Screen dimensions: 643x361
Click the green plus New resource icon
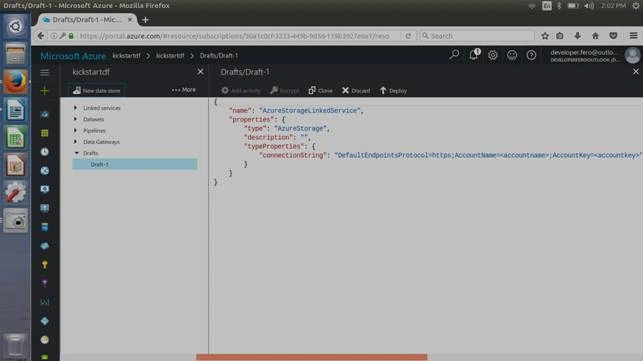[45, 91]
